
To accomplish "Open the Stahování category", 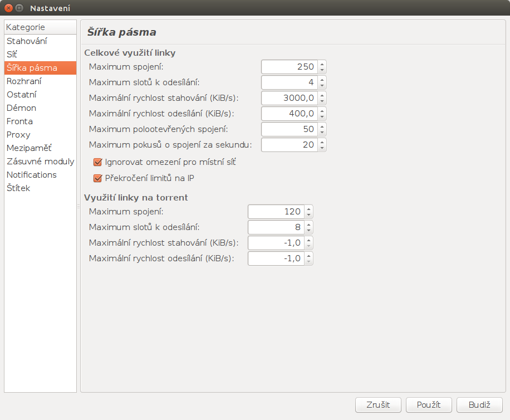I will point(27,41).
